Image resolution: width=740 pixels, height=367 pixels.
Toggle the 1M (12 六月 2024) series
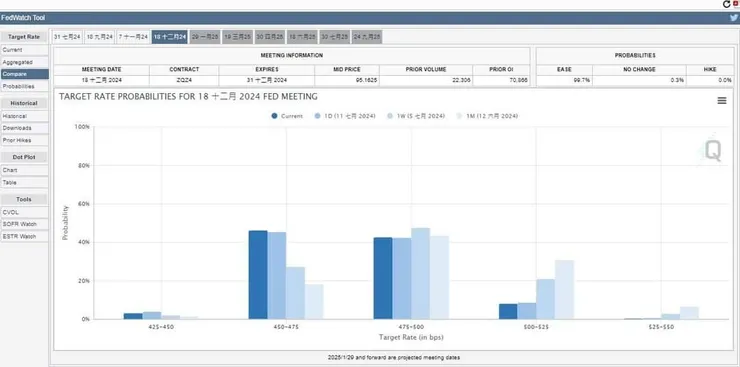click(486, 116)
